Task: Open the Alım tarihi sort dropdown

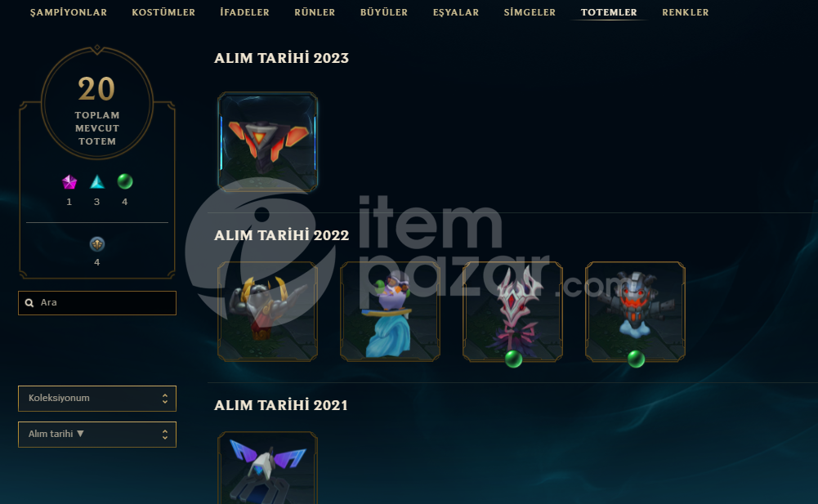Action: [x=97, y=435]
